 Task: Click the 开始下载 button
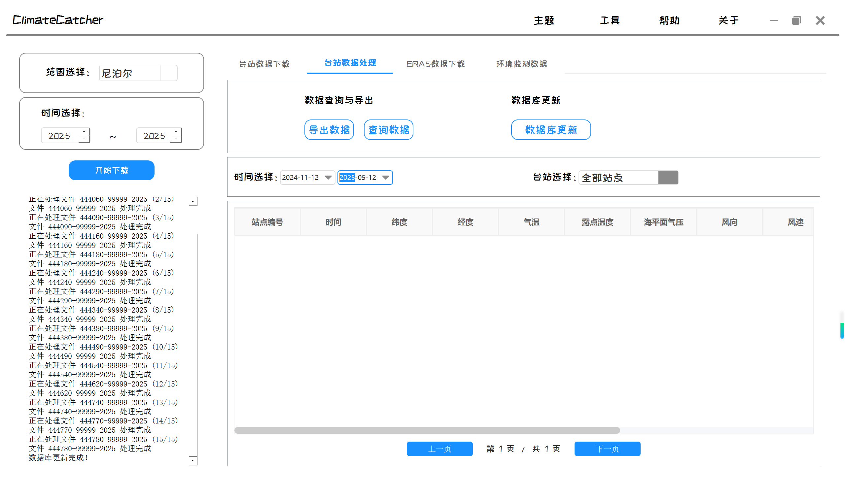tap(111, 170)
